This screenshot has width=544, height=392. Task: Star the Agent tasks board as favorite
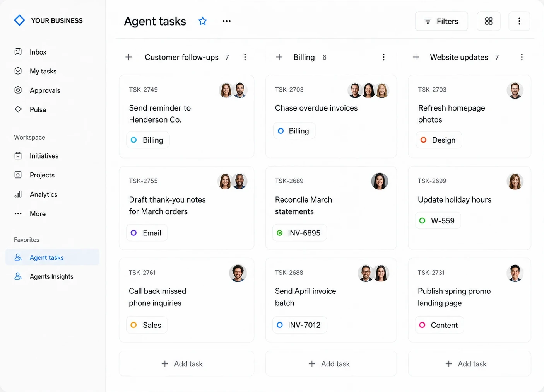[203, 21]
